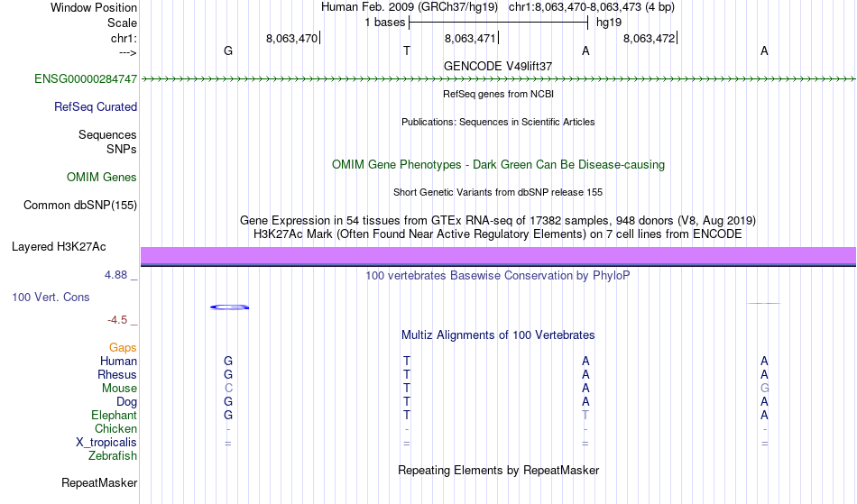This screenshot has width=857, height=504.
Task: Select the Elephant species label
Action: 114,416
